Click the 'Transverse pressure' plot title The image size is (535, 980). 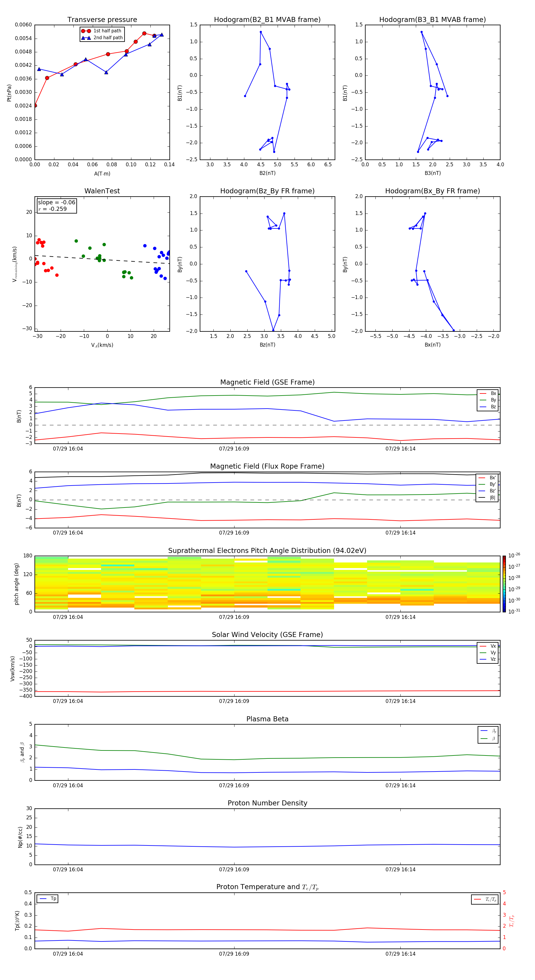point(102,19)
